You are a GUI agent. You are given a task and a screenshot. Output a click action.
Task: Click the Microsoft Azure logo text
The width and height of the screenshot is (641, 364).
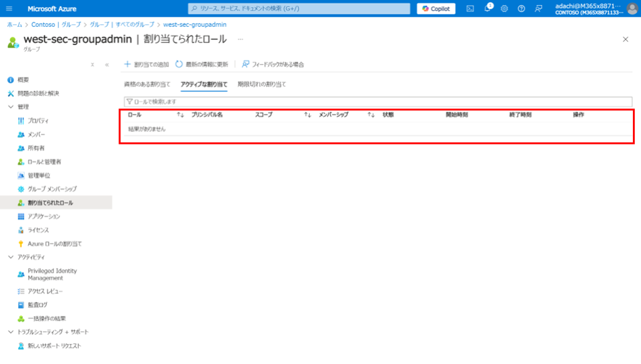[x=52, y=9]
